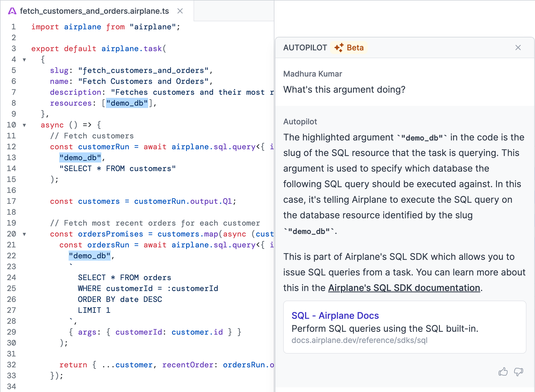Click the user name Madhura Kumar

click(313, 74)
